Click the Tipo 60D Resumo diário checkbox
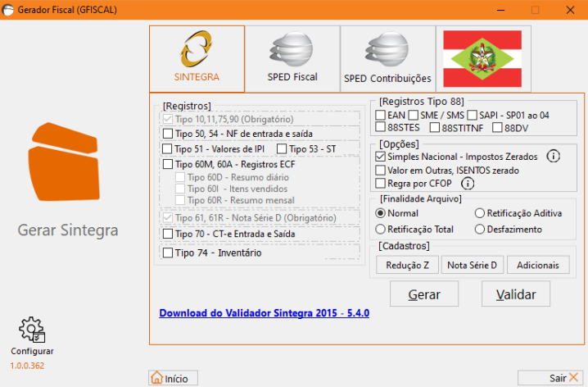The height and width of the screenshot is (387, 588). (x=180, y=177)
